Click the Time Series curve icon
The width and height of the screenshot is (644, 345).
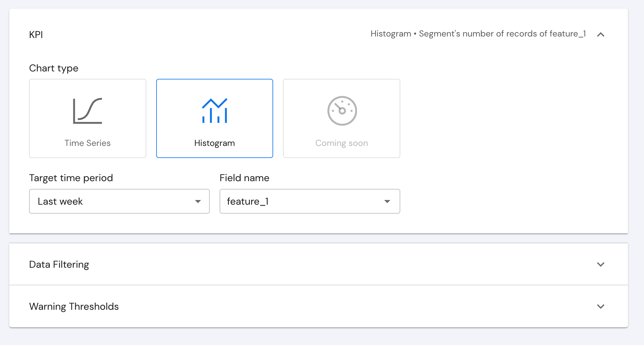pyautogui.click(x=88, y=111)
